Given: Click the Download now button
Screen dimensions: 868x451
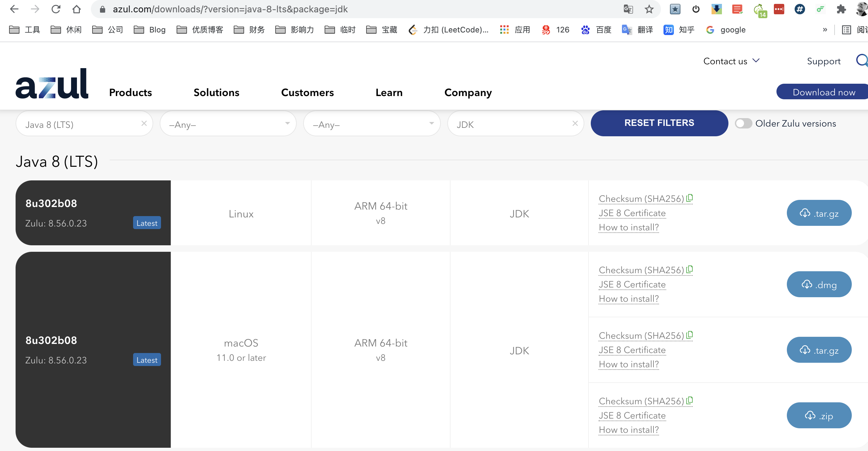Looking at the screenshot, I should tap(822, 91).
